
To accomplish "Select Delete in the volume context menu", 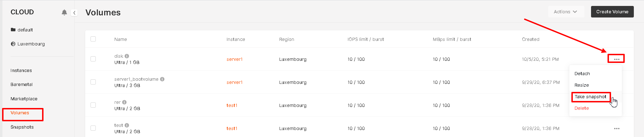I will tap(582, 108).
